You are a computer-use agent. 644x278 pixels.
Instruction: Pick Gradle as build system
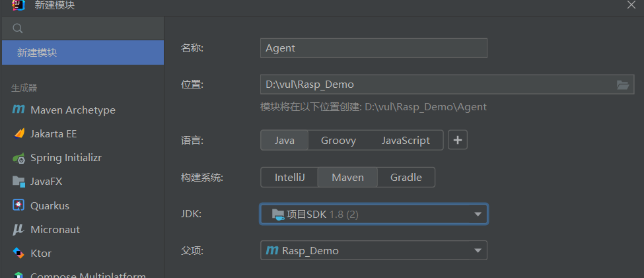(x=406, y=177)
